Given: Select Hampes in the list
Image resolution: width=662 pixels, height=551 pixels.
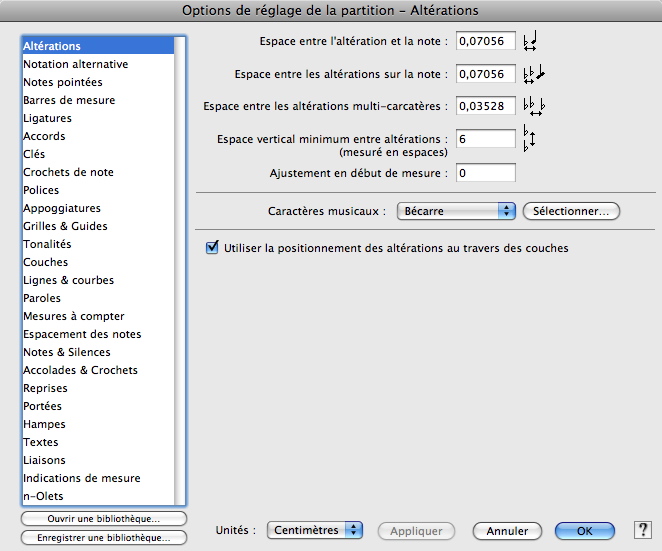Looking at the screenshot, I should [98, 424].
